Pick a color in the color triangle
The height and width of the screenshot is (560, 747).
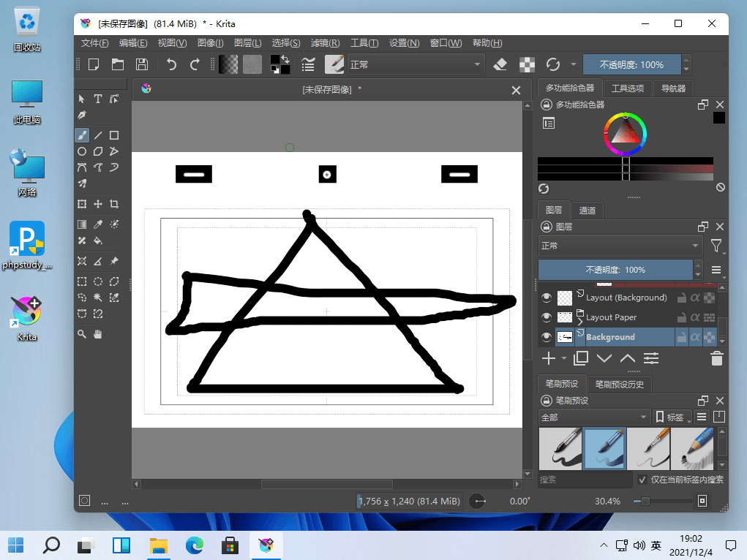(625, 133)
